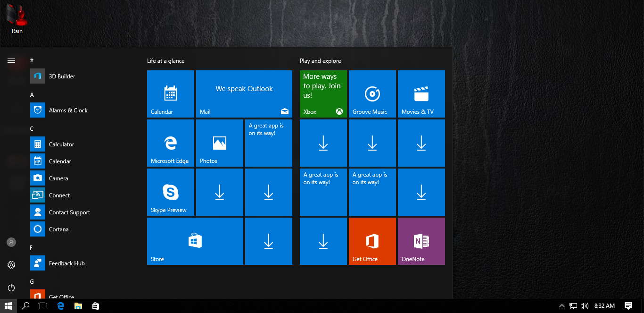
Task: Open the Xbox tile
Action: tap(323, 94)
